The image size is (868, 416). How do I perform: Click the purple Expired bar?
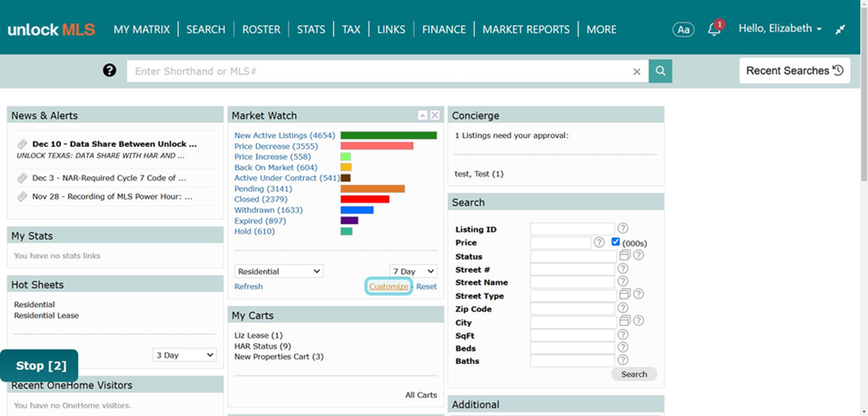[x=349, y=220]
